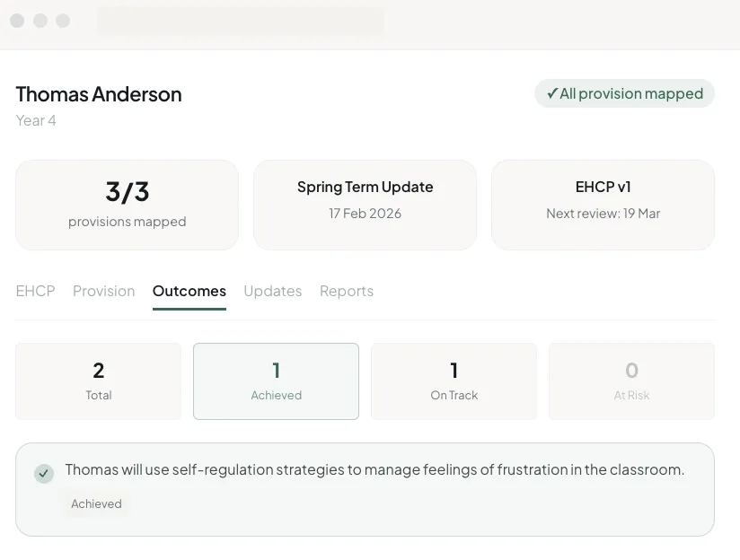This screenshot has width=740, height=560.
Task: Select the At Risk filter card
Action: coord(631,381)
